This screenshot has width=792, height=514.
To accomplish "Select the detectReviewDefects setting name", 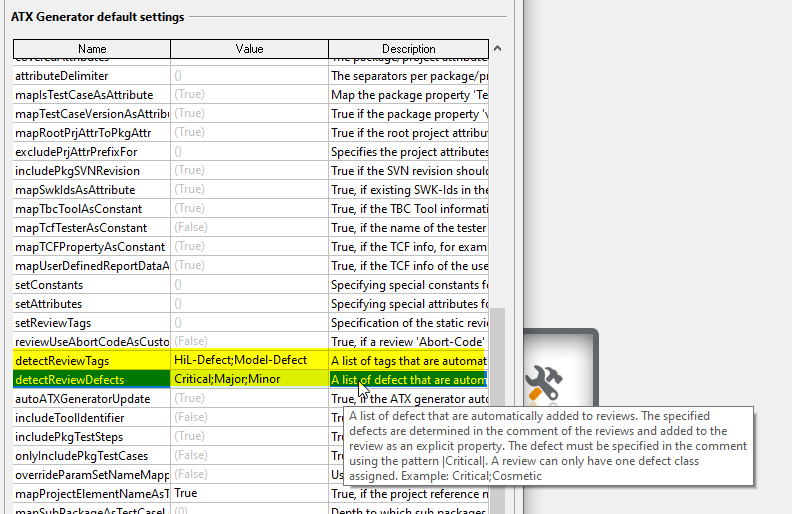I will point(70,379).
